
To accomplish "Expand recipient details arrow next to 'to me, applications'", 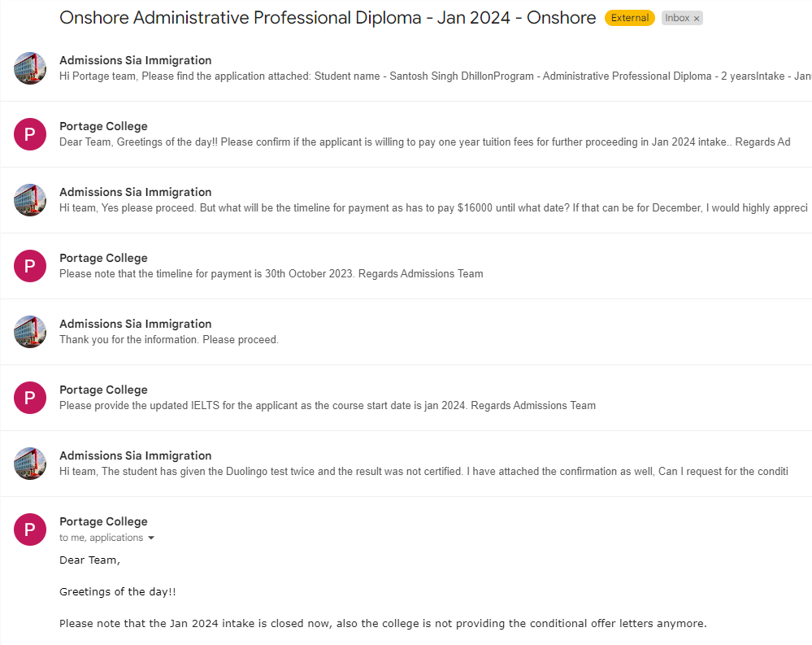I will point(151,538).
